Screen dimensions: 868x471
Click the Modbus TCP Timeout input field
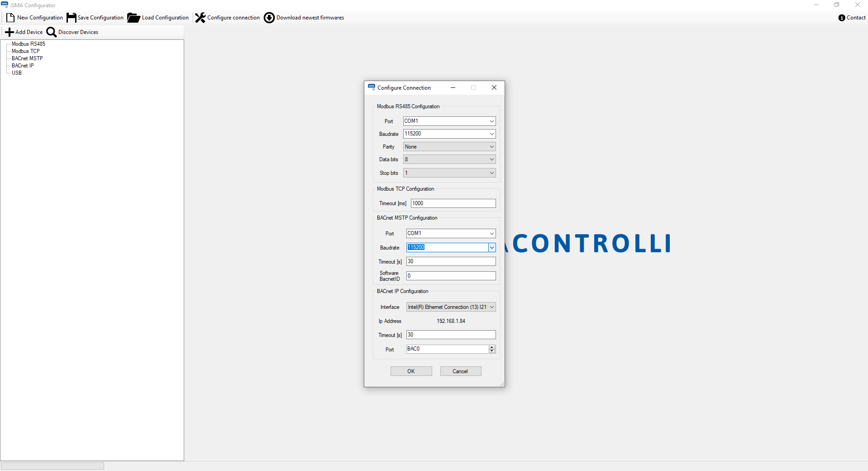pos(453,204)
